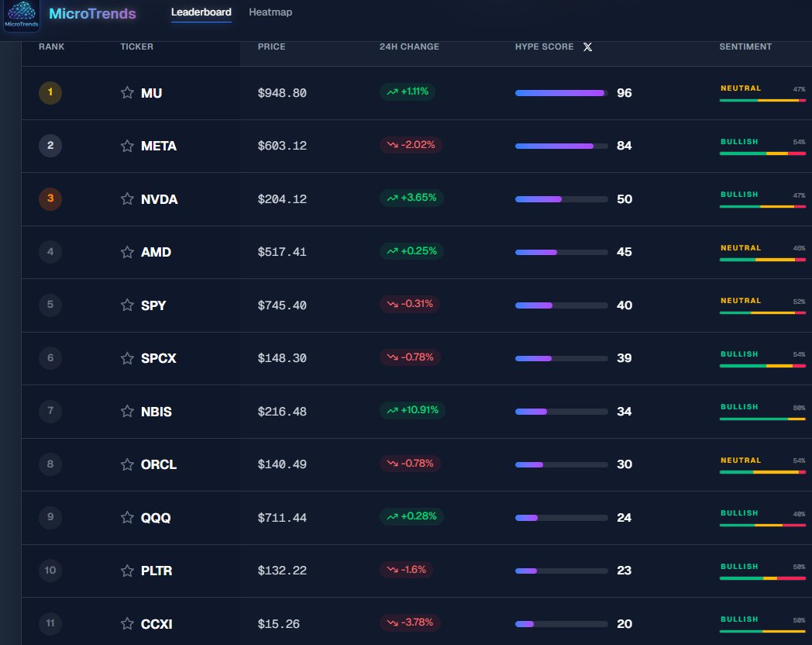Click the $216.48 price for NBIS
The width and height of the screenshot is (812, 645).
click(x=282, y=412)
